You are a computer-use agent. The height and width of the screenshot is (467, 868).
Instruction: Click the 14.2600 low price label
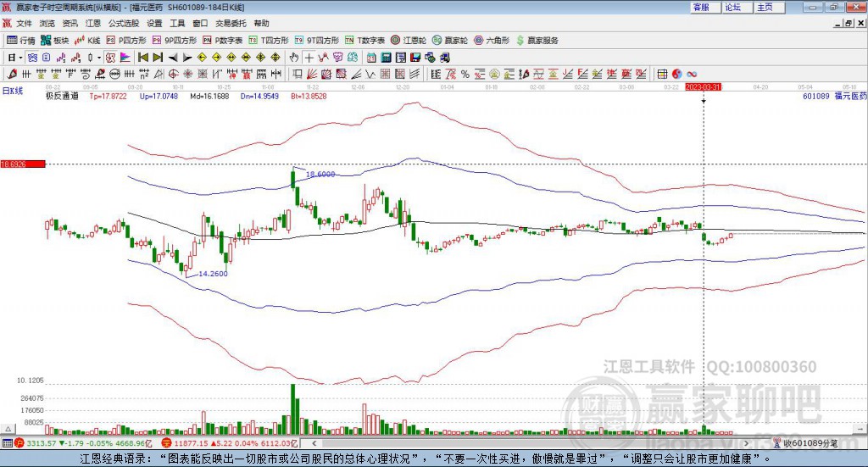coord(213,274)
